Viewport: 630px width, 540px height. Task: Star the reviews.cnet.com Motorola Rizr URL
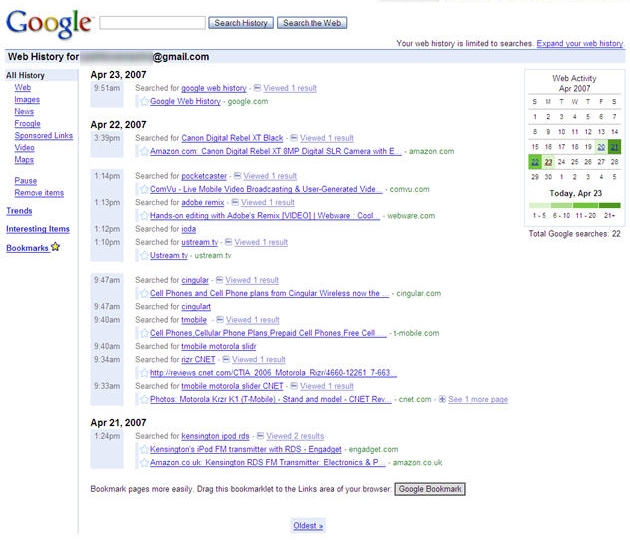coord(144,373)
